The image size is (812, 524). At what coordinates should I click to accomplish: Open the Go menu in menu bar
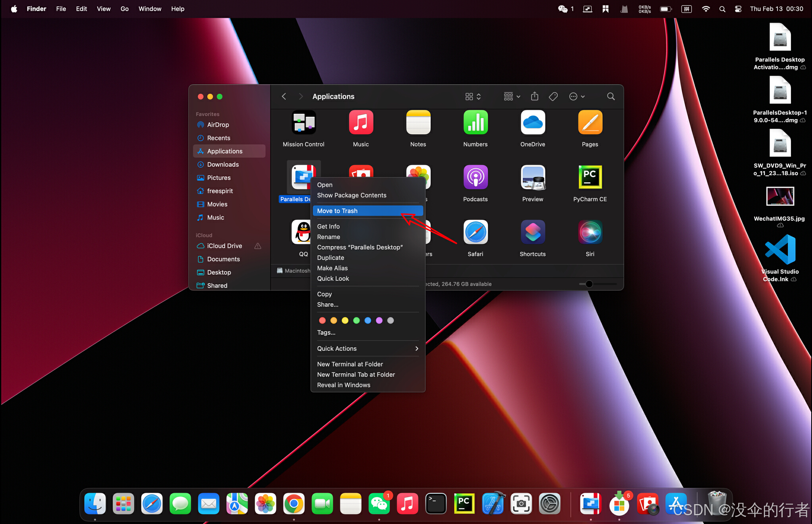(x=124, y=9)
